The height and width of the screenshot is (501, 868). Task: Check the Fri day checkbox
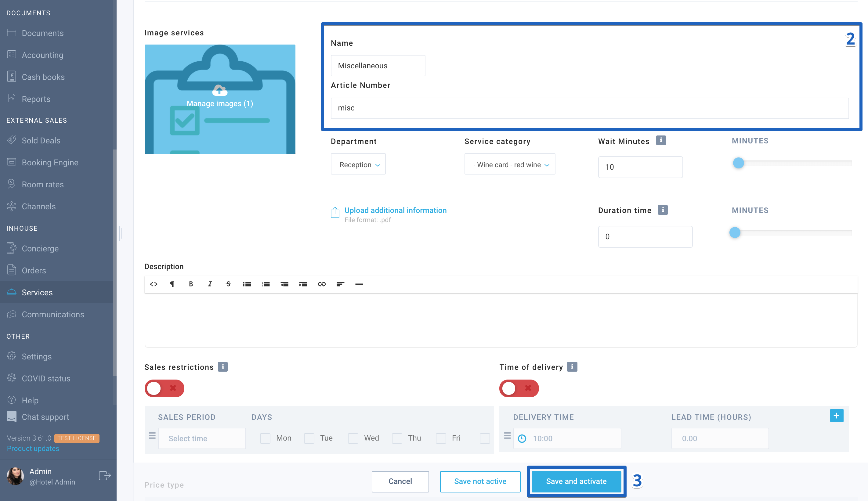coord(441,438)
